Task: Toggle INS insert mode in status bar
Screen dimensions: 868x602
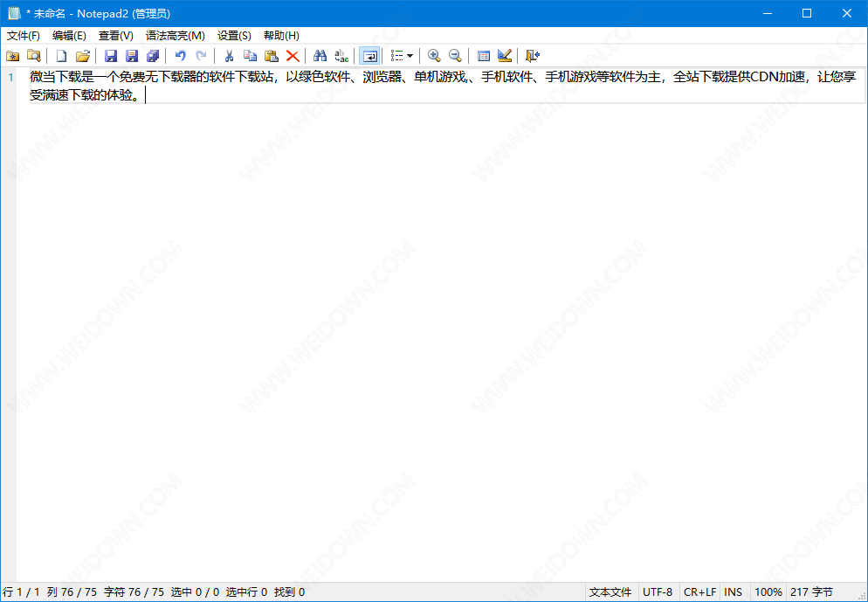Action: (733, 592)
